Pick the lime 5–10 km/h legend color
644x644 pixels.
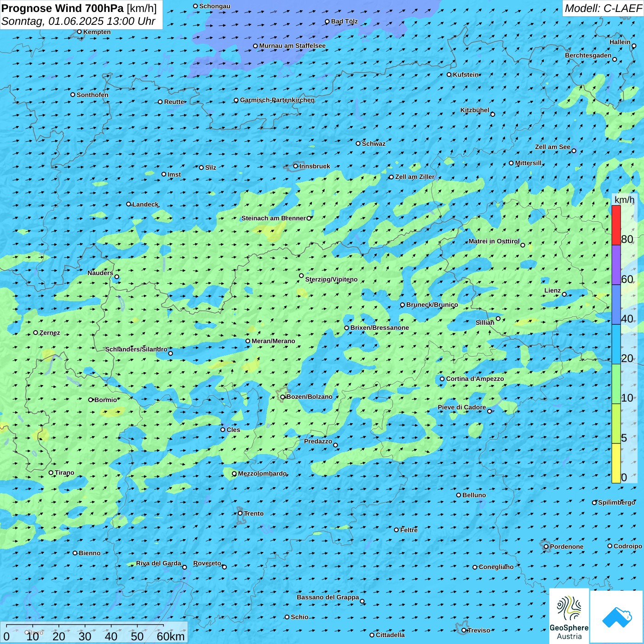616,424
